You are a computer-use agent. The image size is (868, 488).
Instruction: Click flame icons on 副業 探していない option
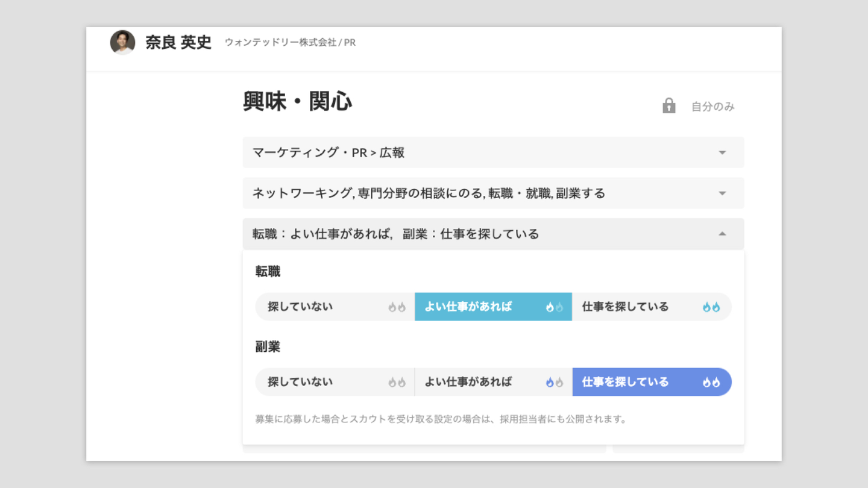click(397, 383)
